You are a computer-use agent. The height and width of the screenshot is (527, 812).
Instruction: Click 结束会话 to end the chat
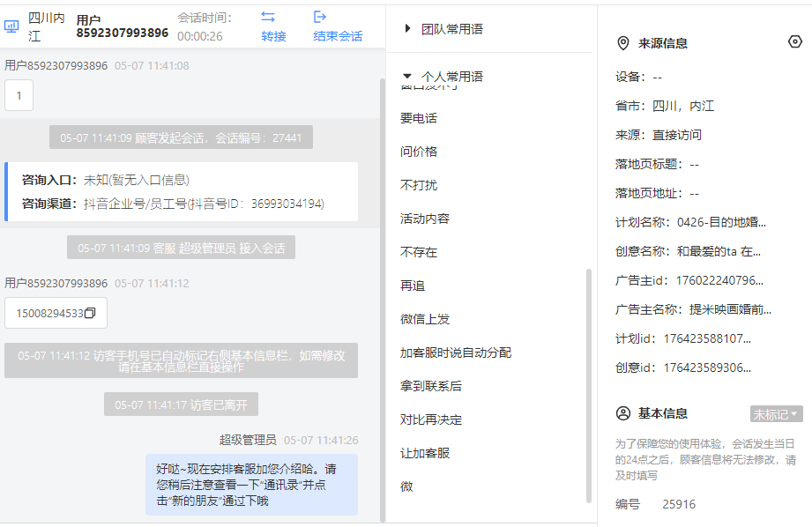point(338,36)
